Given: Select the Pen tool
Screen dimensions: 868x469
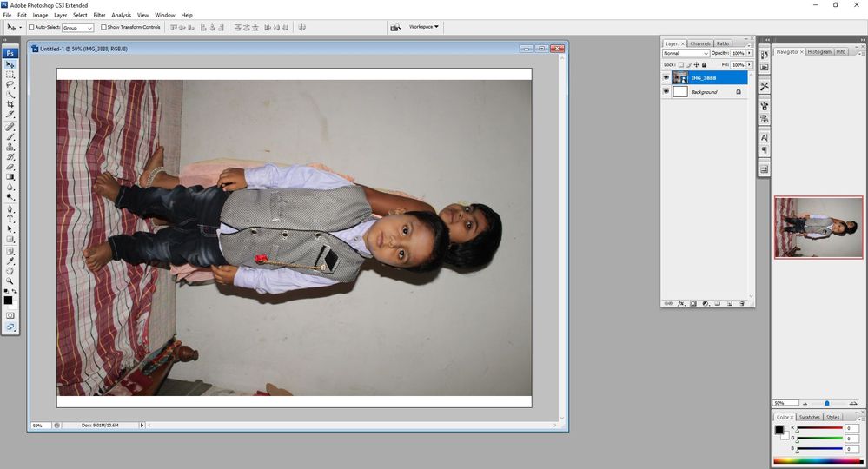Looking at the screenshot, I should pos(10,209).
